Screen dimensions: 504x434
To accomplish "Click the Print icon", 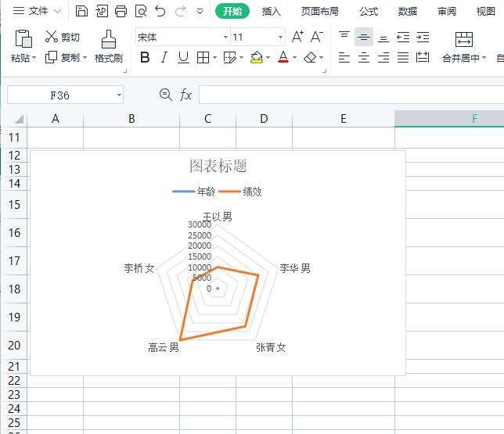I will pyautogui.click(x=121, y=11).
